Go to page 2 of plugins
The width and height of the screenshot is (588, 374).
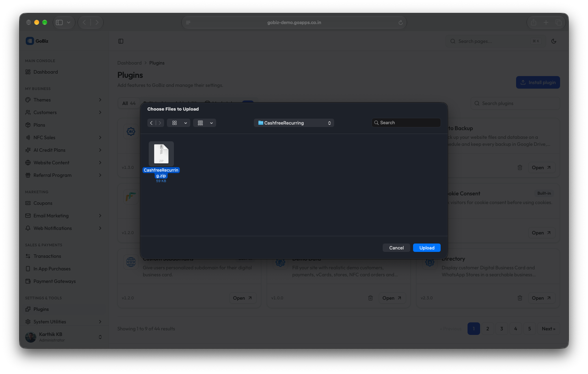[x=488, y=329]
